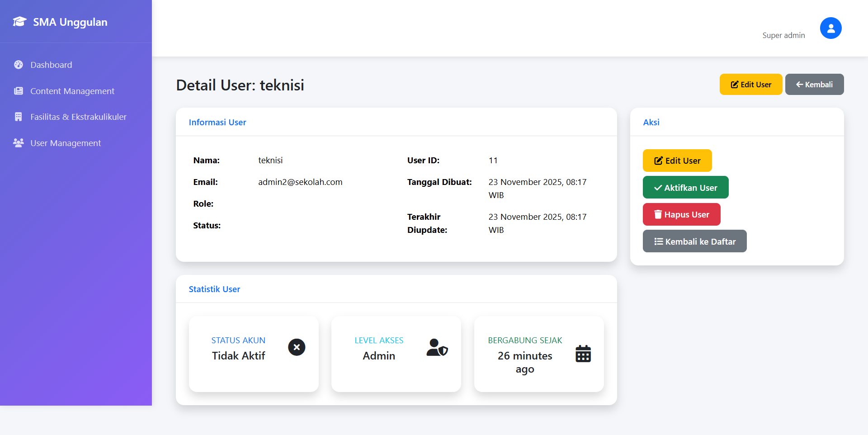868x435 pixels.
Task: Open the Super admin profile avatar
Action: [x=830, y=28]
